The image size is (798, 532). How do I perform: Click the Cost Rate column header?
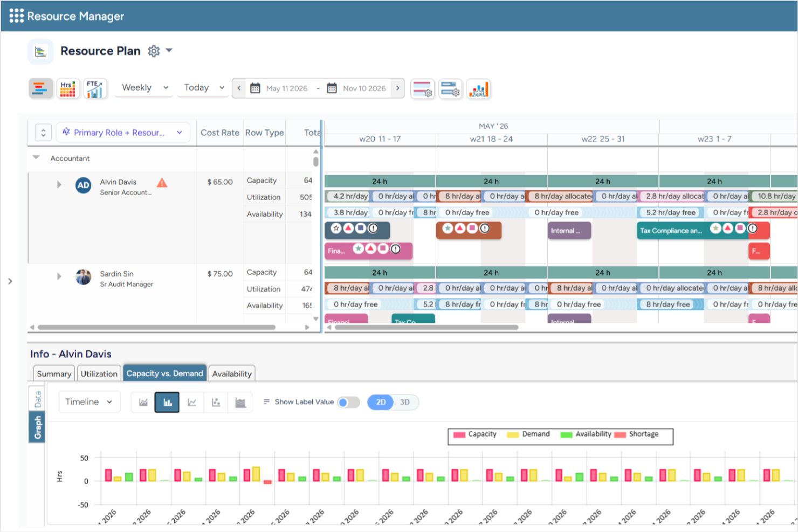click(x=220, y=133)
